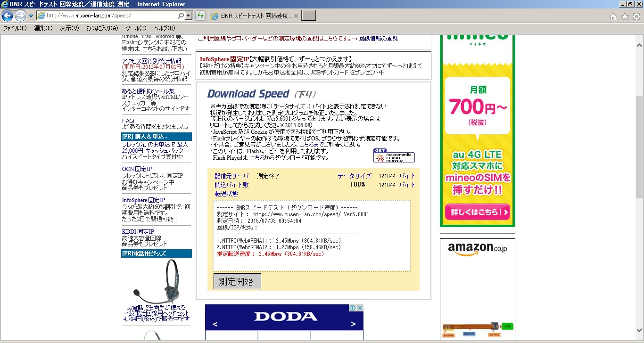Viewport: 644px width, 343px height.
Task: Open the FAQ sidebar link
Action: 128,121
